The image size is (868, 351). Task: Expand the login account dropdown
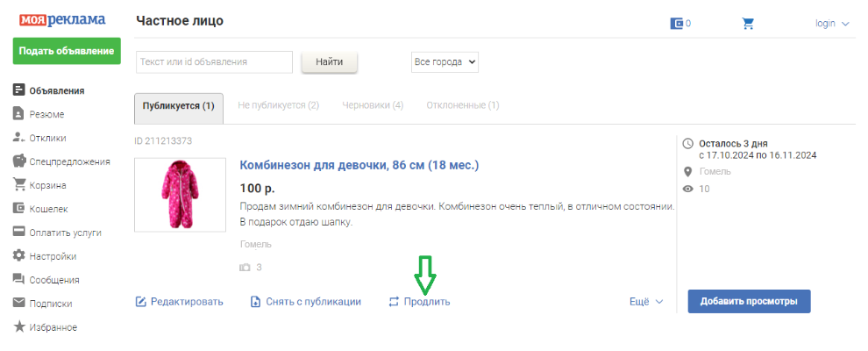[831, 24]
